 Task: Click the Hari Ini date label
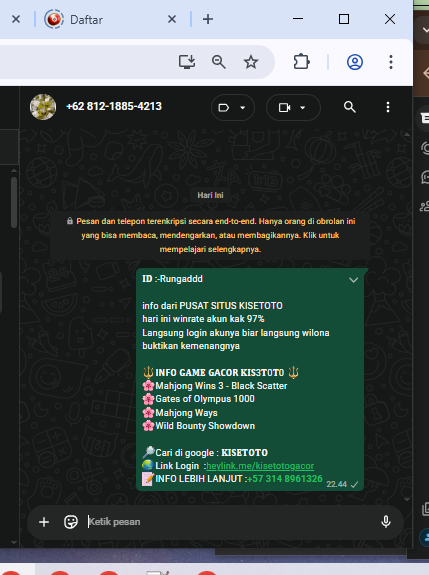click(x=210, y=195)
